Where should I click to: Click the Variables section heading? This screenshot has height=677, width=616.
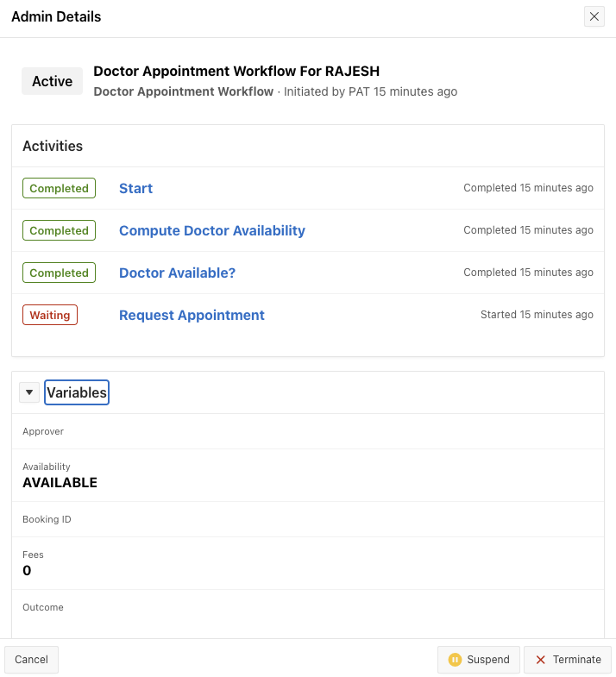pos(77,392)
